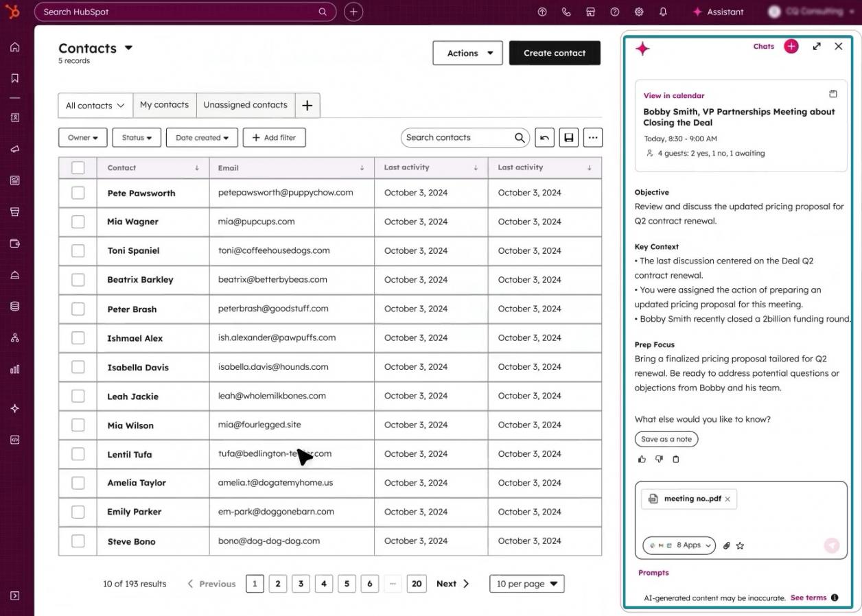Expand the 8 Apps selector in the chat box
This screenshot has height=616, width=862.
679,545
